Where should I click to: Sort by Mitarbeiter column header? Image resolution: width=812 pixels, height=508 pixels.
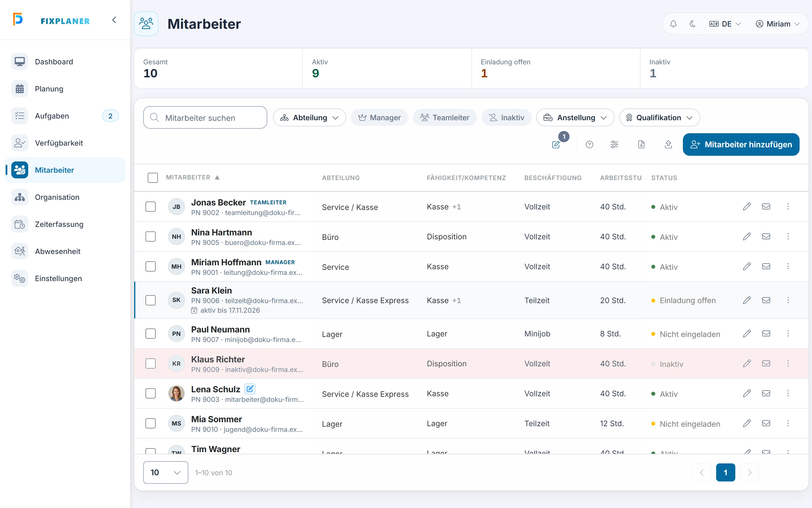[x=193, y=178]
